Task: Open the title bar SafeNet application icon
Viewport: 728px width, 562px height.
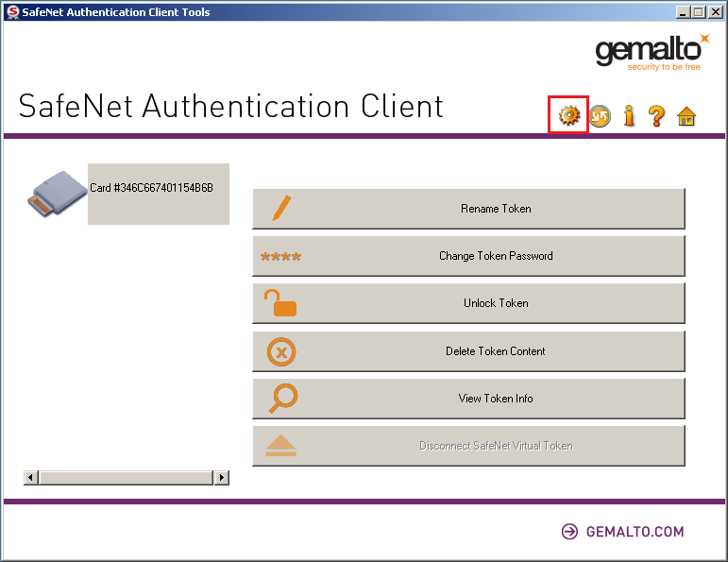Action: point(12,12)
